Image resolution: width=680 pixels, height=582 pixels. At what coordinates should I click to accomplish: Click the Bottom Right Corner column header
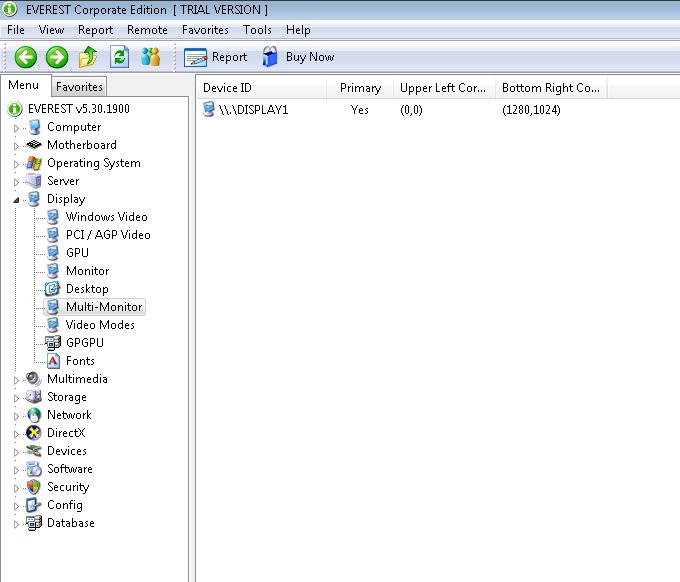tap(551, 88)
